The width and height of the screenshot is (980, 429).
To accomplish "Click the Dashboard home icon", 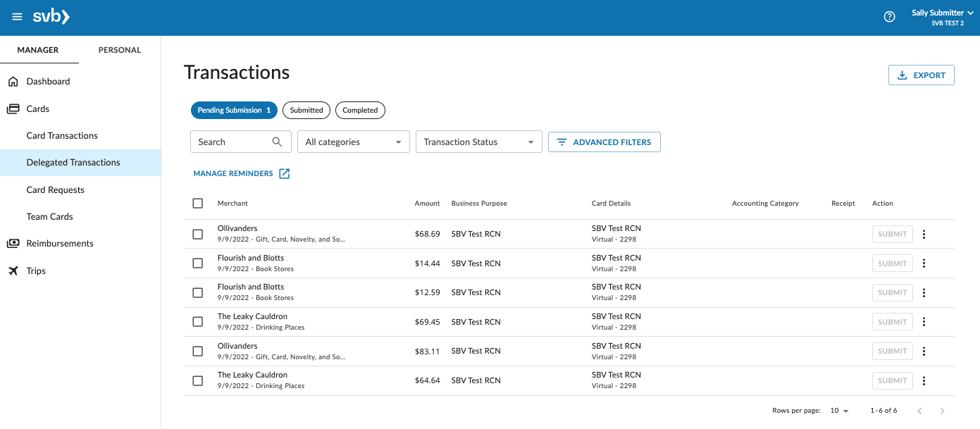I will 13,82.
